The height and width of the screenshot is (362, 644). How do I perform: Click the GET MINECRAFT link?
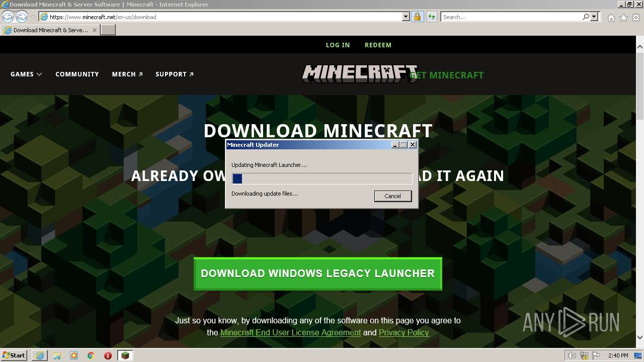coord(446,75)
